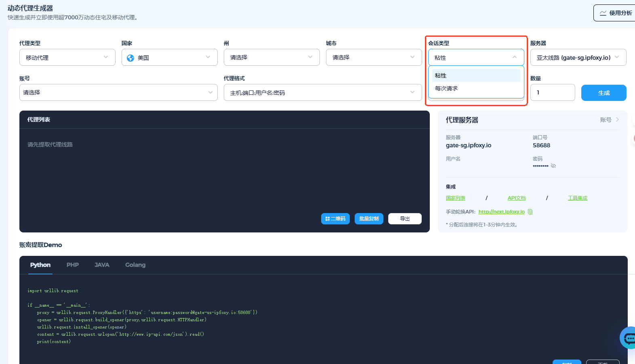
Task: Open 使用分析 usage analytics button
Action: click(615, 13)
